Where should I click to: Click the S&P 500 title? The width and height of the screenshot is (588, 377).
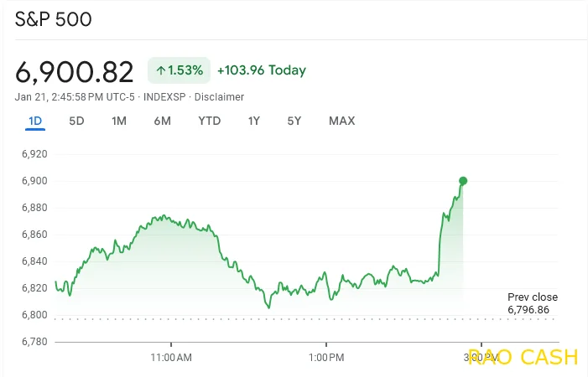click(54, 19)
